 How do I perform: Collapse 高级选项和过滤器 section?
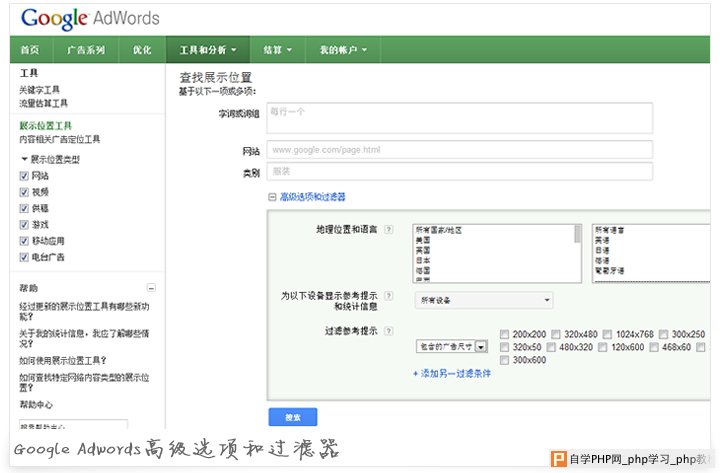pyautogui.click(x=307, y=197)
